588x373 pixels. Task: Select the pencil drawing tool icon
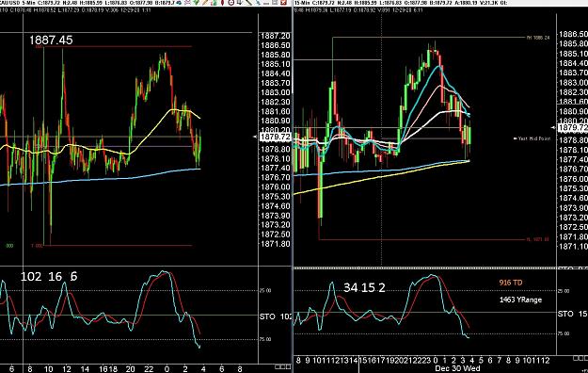pyautogui.click(x=205, y=2)
